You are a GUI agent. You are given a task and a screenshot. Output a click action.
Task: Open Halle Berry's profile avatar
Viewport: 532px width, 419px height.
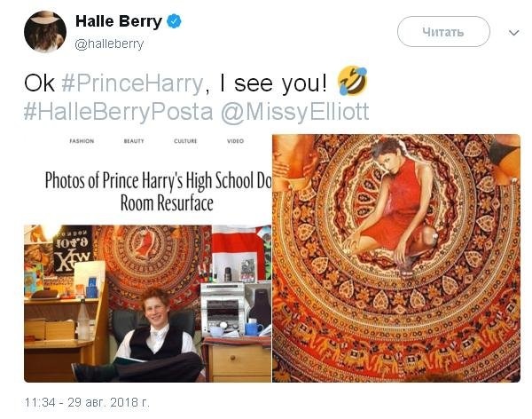(x=45, y=32)
